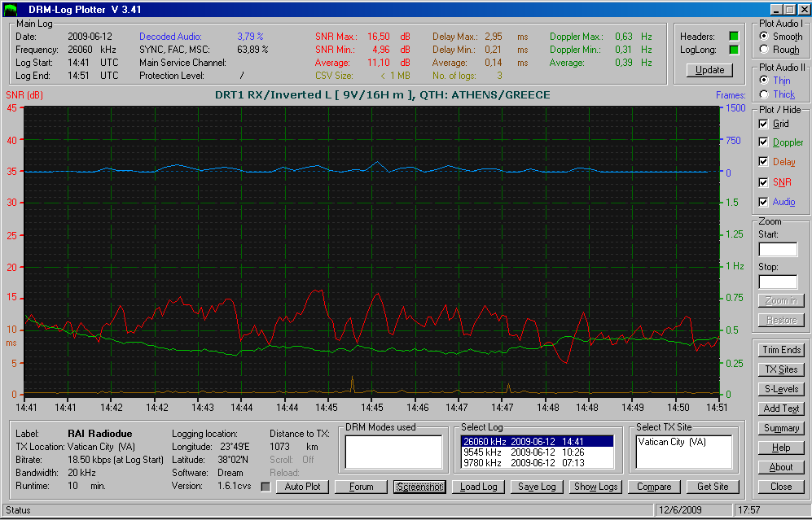Start Auto Plot

pyautogui.click(x=302, y=487)
